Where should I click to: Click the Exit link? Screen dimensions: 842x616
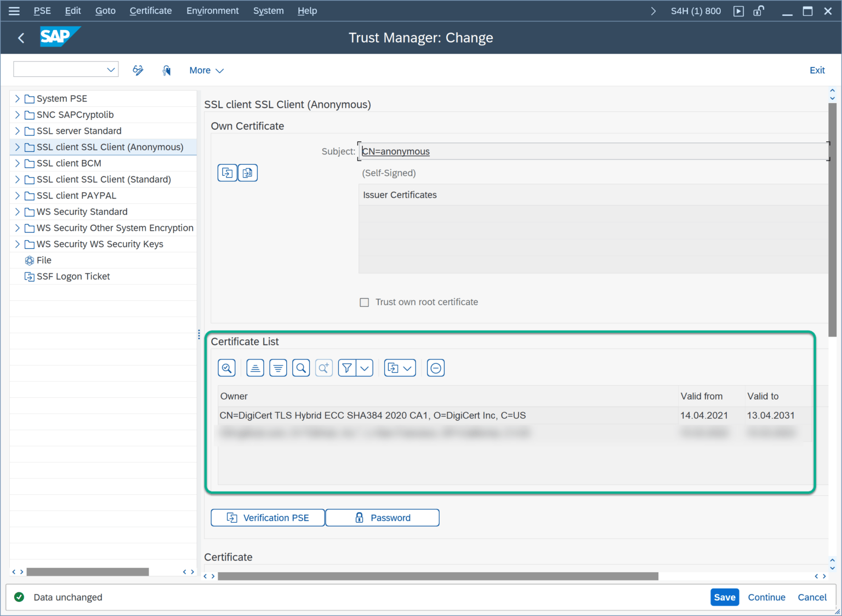[x=817, y=70]
